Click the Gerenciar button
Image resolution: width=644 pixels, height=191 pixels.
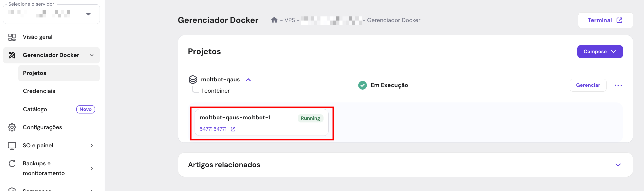pos(588,85)
